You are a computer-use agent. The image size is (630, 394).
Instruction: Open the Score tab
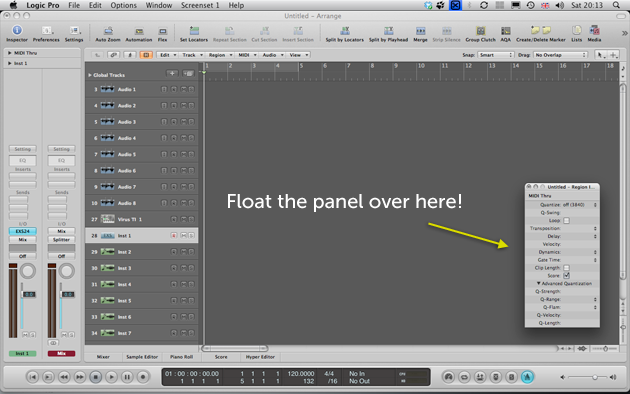click(x=221, y=357)
